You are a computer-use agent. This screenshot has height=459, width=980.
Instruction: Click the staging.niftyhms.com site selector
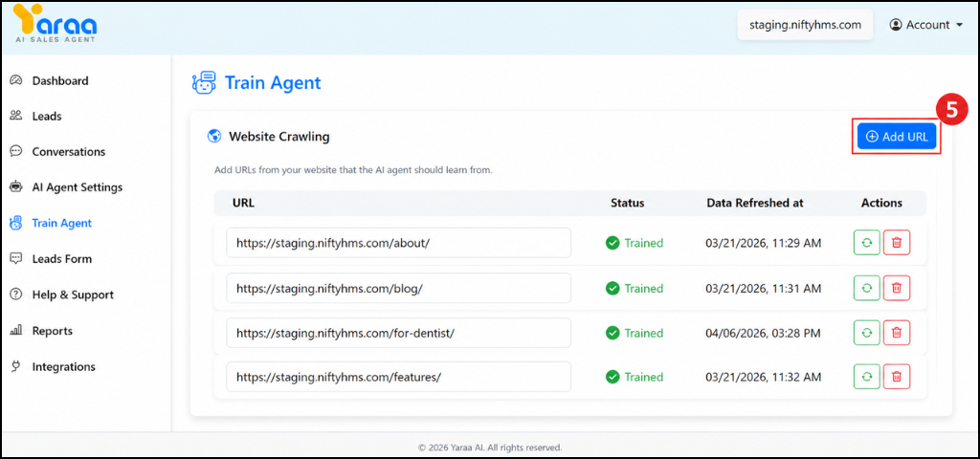[805, 25]
